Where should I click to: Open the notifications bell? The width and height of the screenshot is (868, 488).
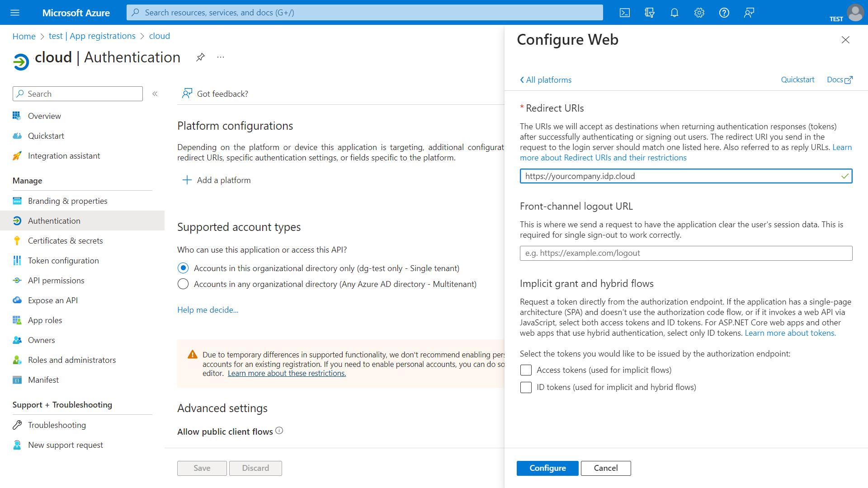click(x=675, y=13)
